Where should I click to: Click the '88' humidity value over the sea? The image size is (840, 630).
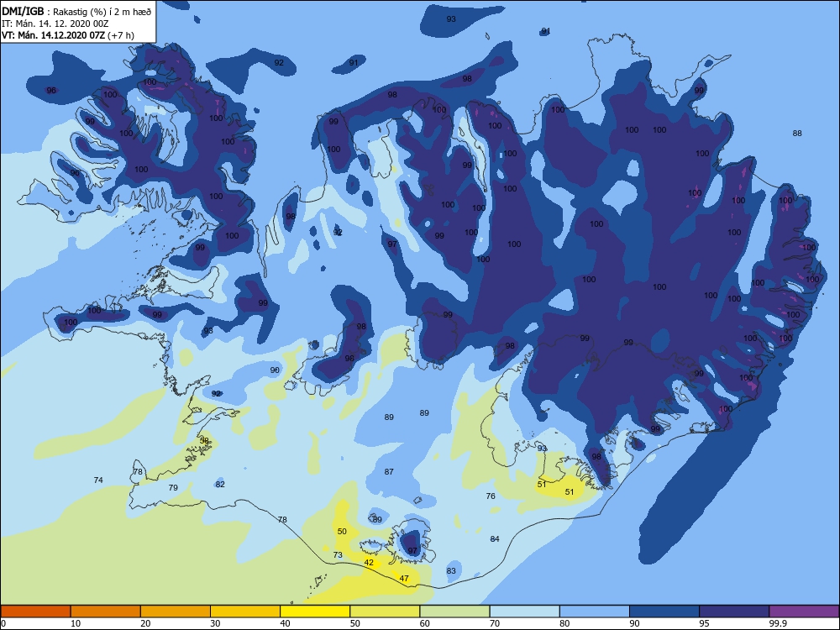coord(797,134)
